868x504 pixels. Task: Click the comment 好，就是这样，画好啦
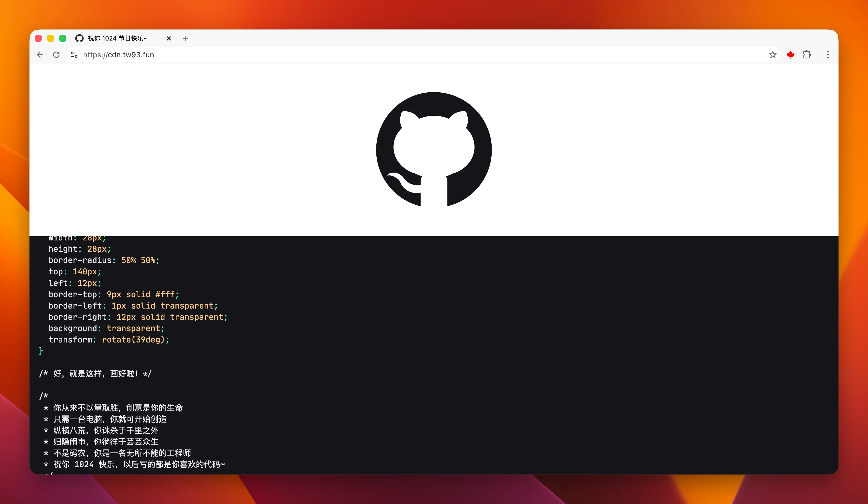[x=95, y=374]
